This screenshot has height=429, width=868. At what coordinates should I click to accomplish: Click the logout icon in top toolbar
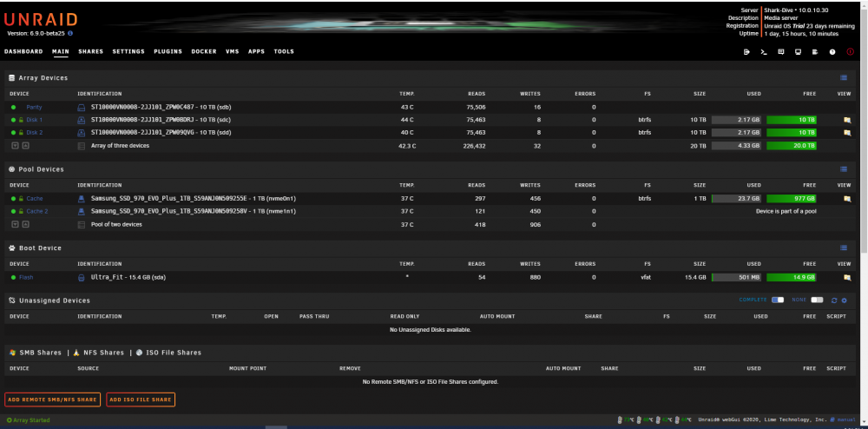tap(746, 51)
